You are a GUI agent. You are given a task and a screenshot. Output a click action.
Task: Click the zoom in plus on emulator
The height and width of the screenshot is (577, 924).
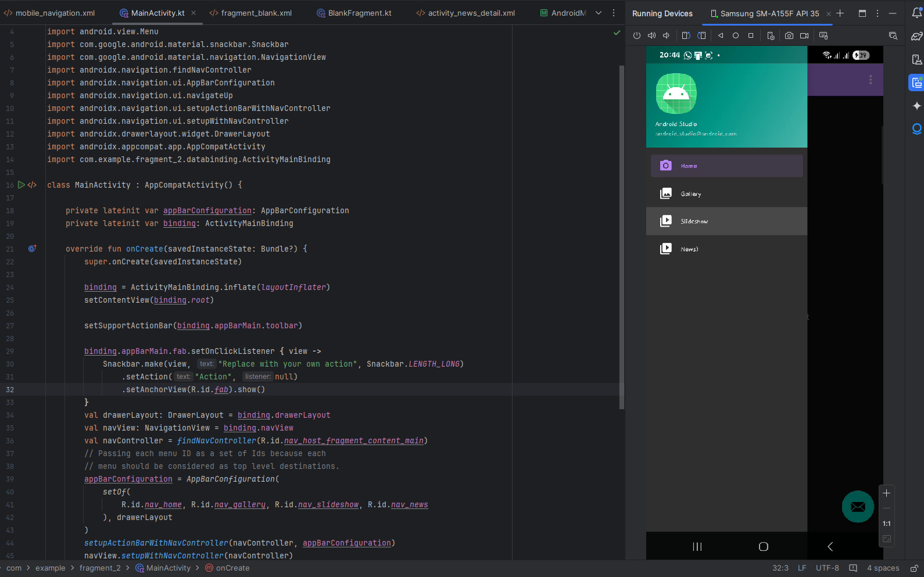coord(886,493)
